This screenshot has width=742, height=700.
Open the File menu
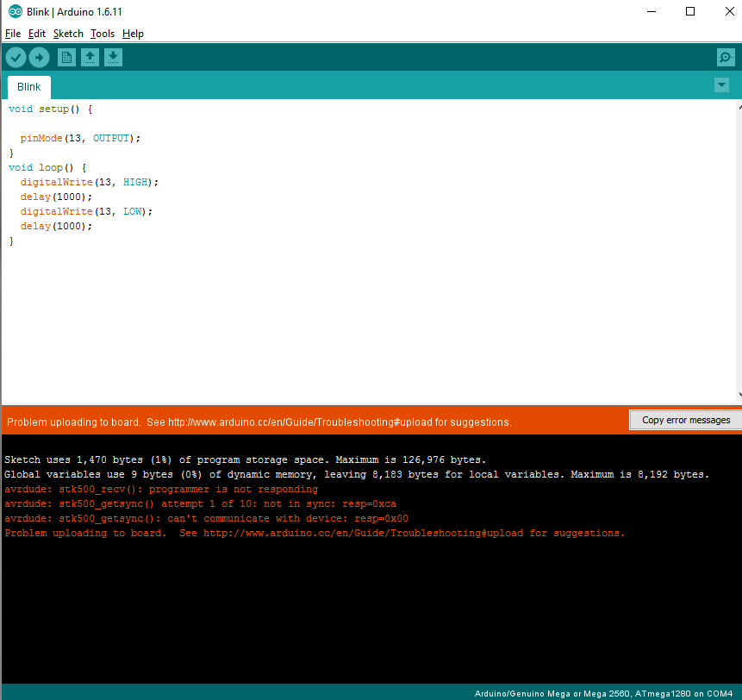13,34
